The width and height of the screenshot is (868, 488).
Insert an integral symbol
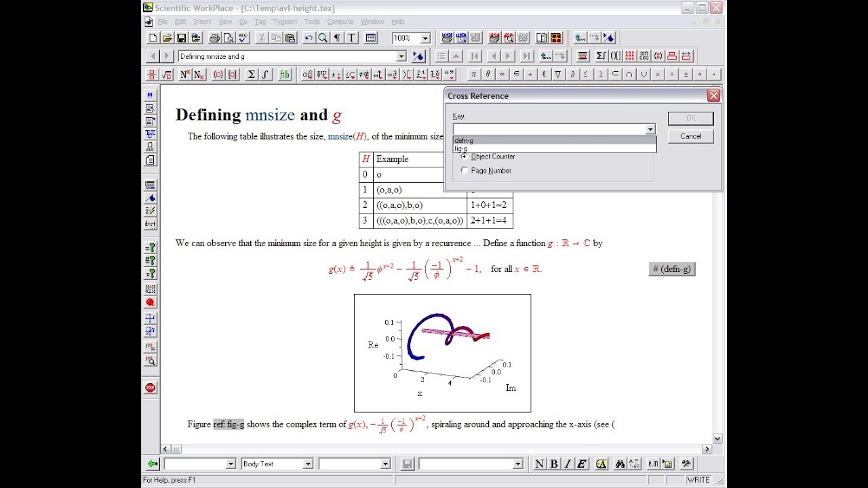[x=266, y=75]
